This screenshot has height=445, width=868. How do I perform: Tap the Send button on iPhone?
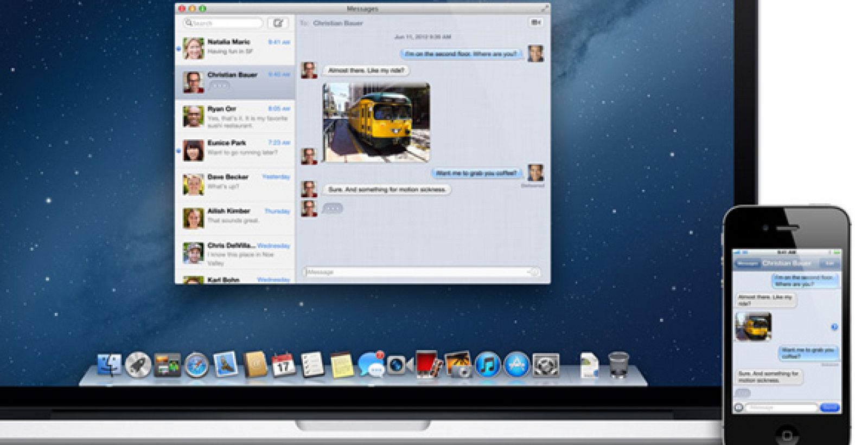829,407
